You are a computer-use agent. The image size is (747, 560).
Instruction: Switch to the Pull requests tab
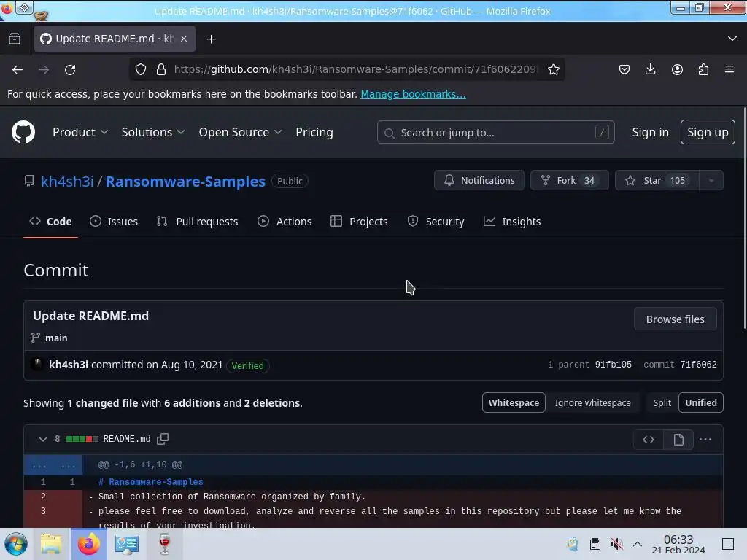(x=197, y=222)
